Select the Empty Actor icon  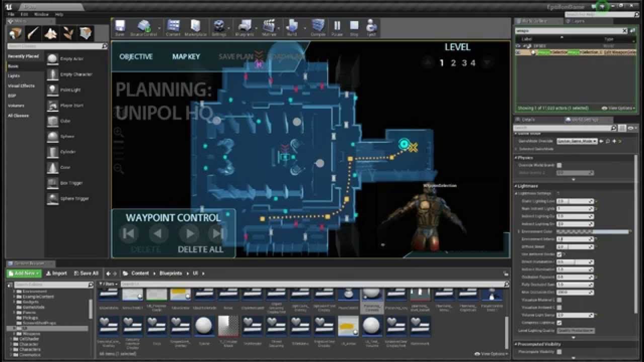pos(52,59)
